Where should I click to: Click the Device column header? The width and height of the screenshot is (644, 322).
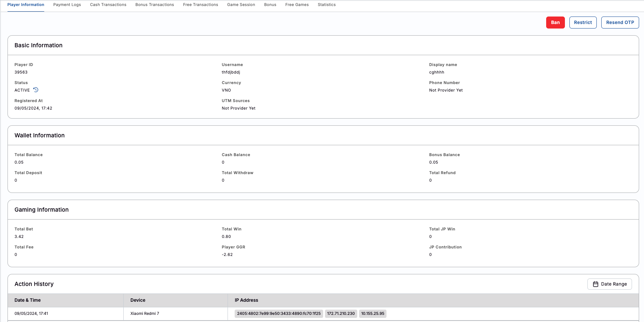coord(138,300)
